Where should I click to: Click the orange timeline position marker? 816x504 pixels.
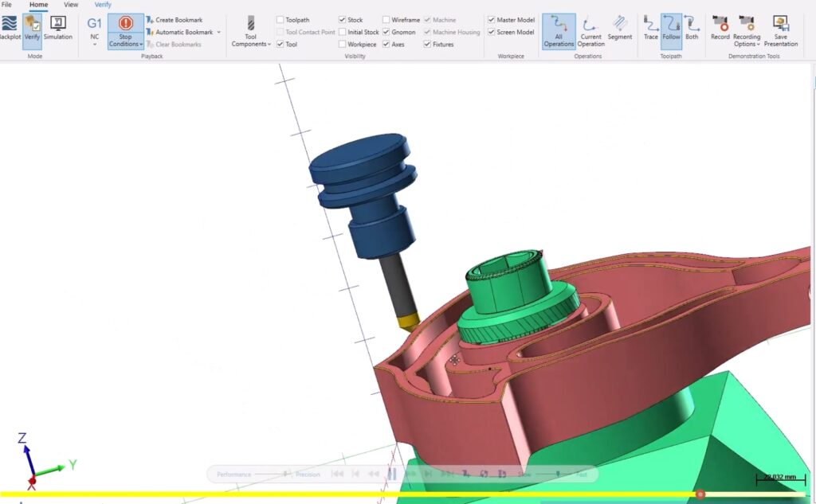tap(700, 494)
